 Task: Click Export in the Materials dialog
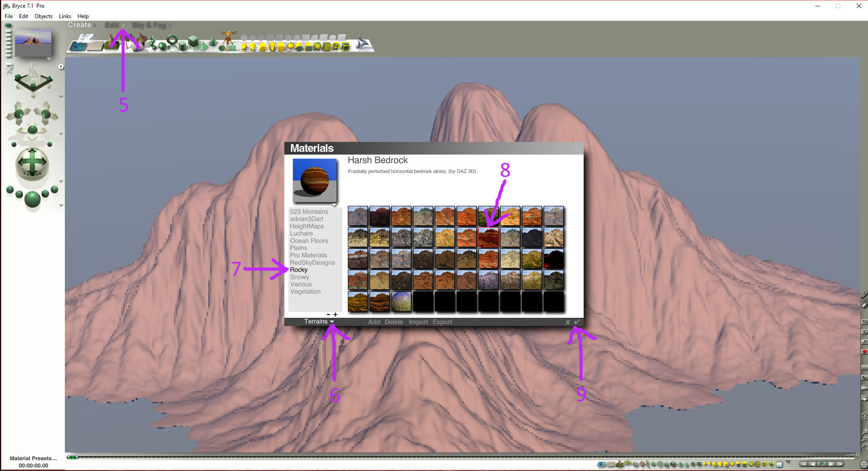442,322
